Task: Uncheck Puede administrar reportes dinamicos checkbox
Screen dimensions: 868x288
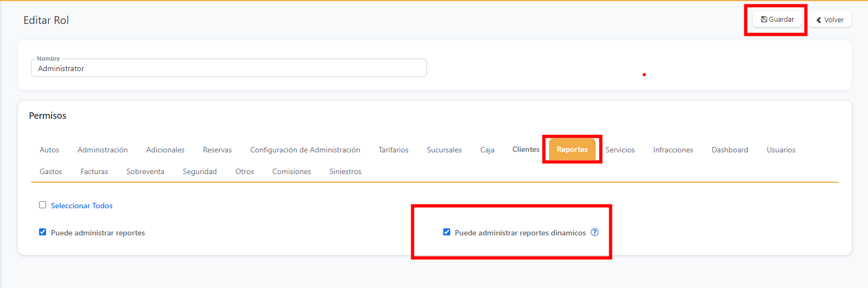Action: click(446, 232)
